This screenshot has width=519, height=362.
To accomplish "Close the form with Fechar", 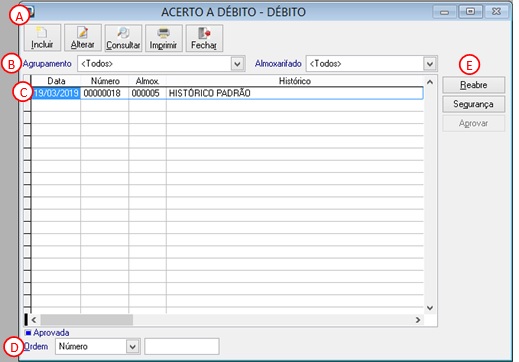I will tap(204, 38).
